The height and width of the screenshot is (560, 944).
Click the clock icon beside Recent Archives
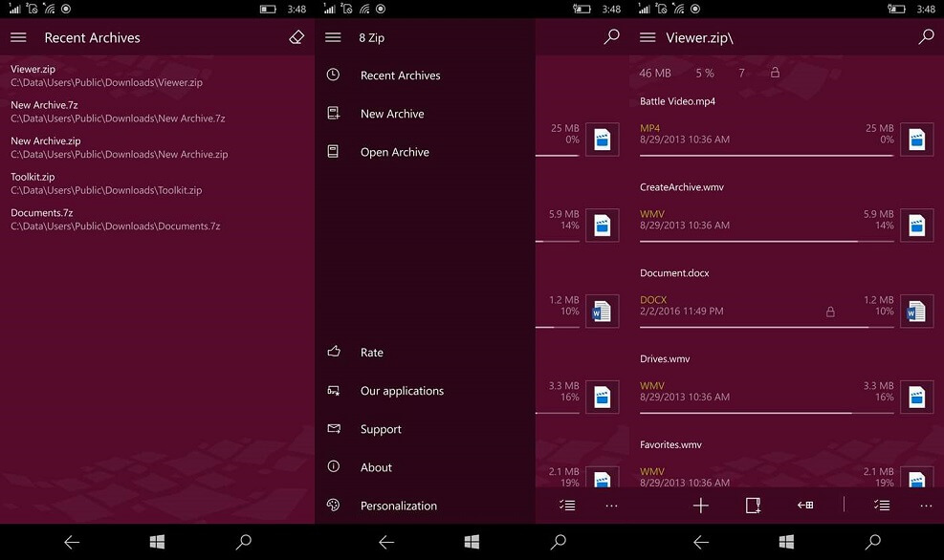click(333, 75)
